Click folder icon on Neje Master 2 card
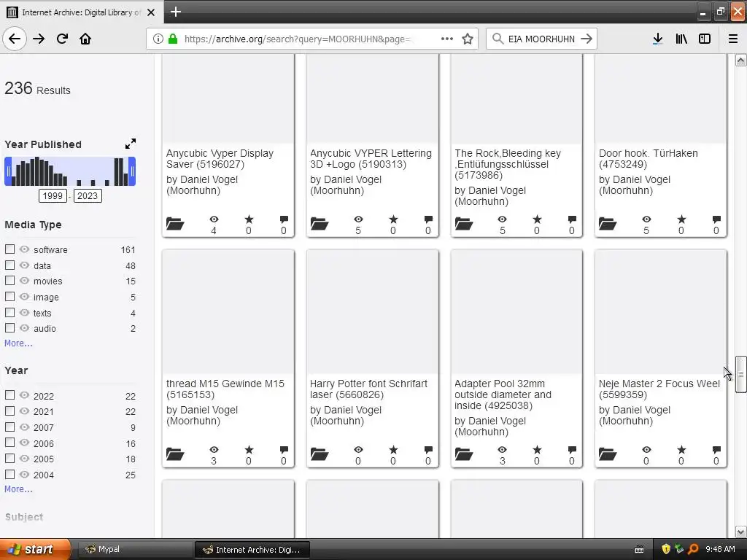Screen dimensions: 747x560 pyautogui.click(x=608, y=454)
